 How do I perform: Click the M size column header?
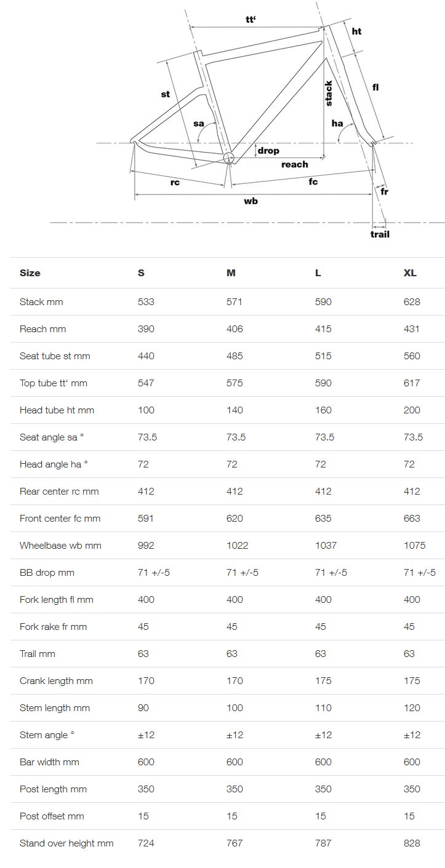pyautogui.click(x=231, y=273)
